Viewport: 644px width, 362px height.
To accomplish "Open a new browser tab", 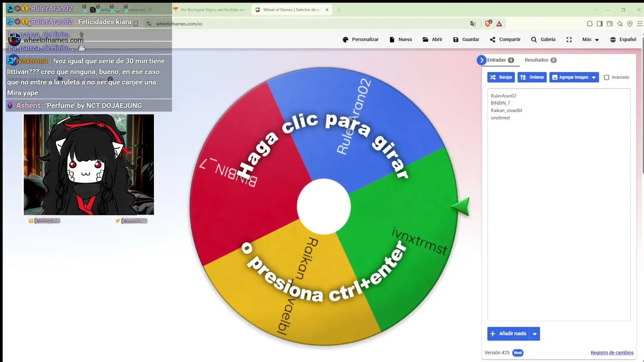I will pyautogui.click(x=339, y=10).
